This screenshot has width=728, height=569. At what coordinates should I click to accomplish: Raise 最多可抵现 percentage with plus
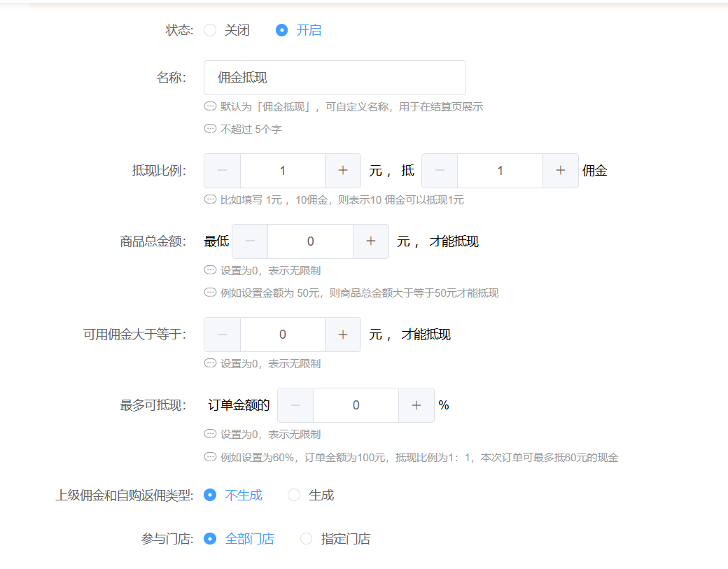click(416, 405)
